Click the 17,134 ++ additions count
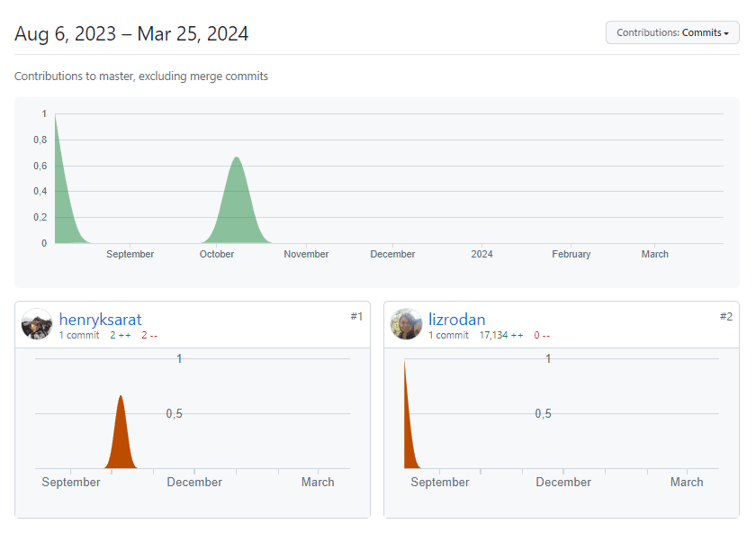This screenshot has height=533, width=756. coord(500,336)
